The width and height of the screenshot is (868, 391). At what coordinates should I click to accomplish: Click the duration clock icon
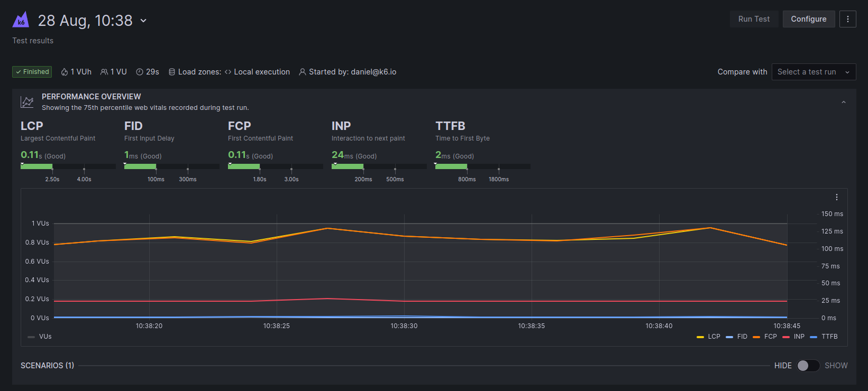point(140,72)
